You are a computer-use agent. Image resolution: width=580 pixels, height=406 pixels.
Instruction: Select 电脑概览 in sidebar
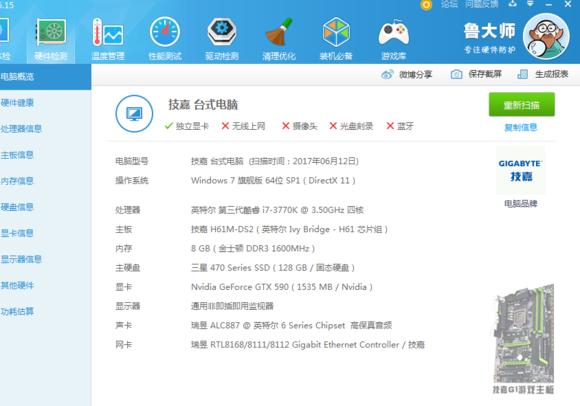(44, 77)
